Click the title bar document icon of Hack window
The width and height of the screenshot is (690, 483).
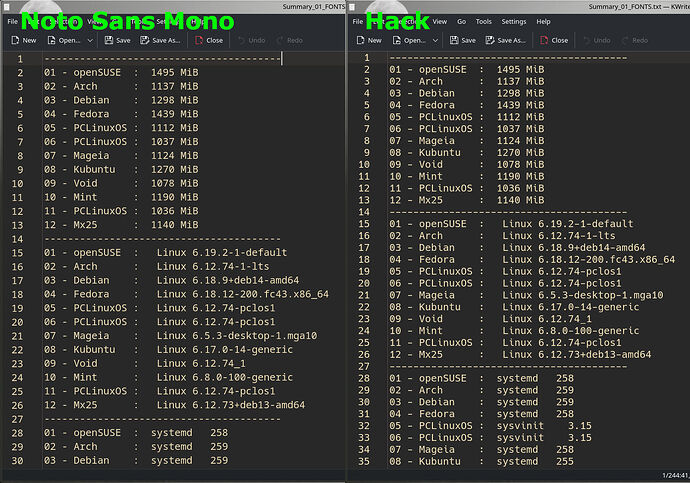click(352, 7)
